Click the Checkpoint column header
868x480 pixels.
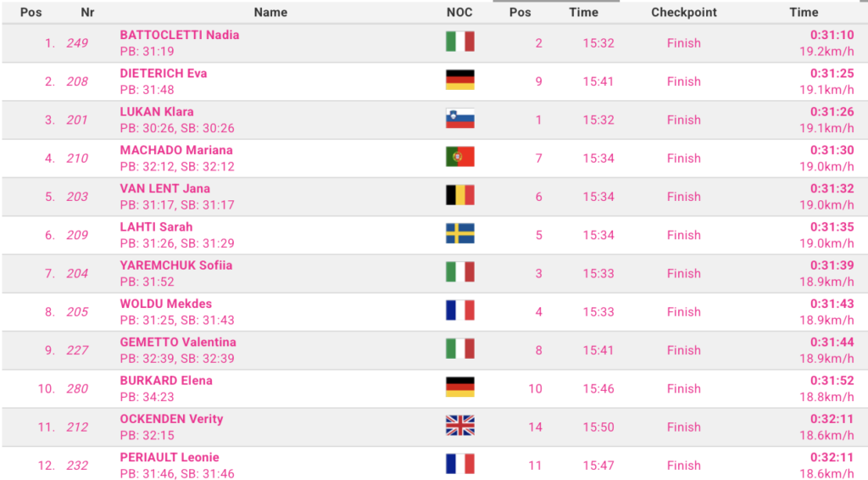[x=683, y=12]
